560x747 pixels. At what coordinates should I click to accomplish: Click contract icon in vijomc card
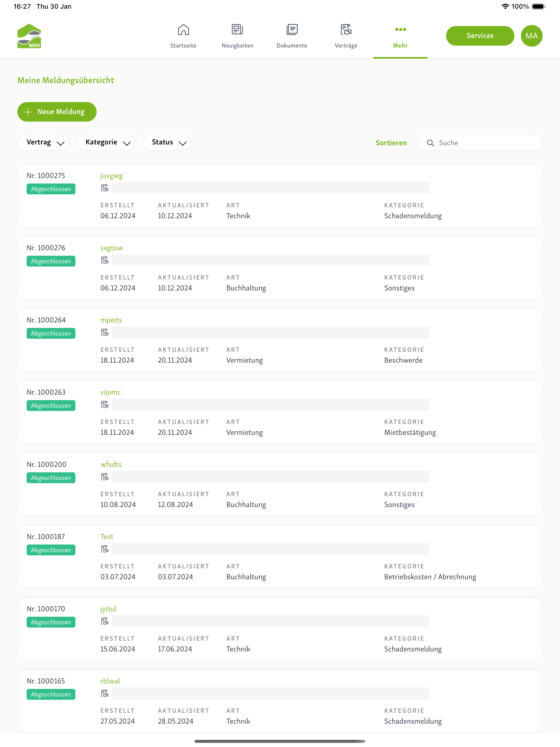pyautogui.click(x=105, y=404)
